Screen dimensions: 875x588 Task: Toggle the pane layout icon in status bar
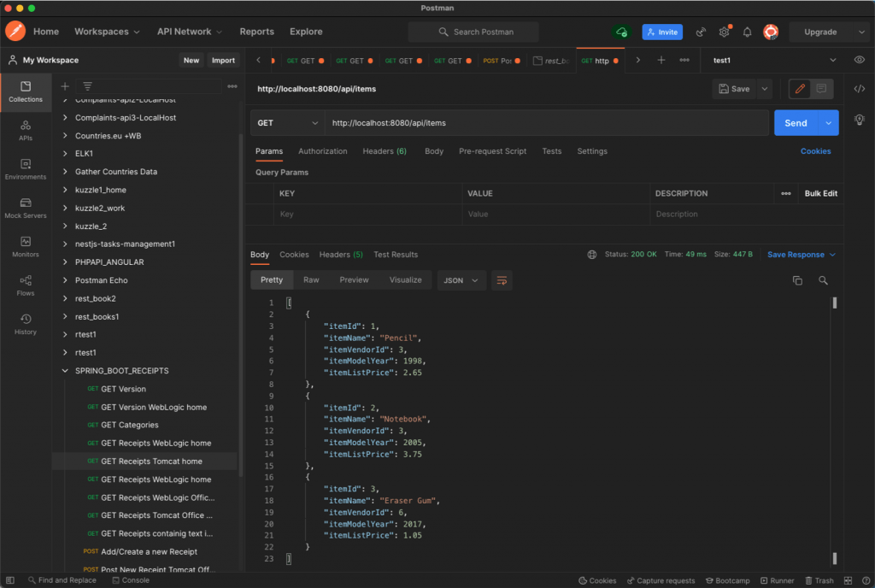[848, 580]
